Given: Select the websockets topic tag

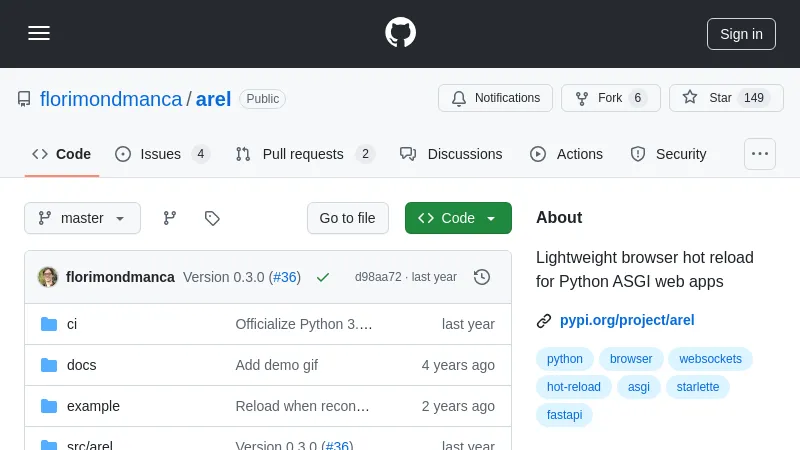Looking at the screenshot, I should point(710,359).
